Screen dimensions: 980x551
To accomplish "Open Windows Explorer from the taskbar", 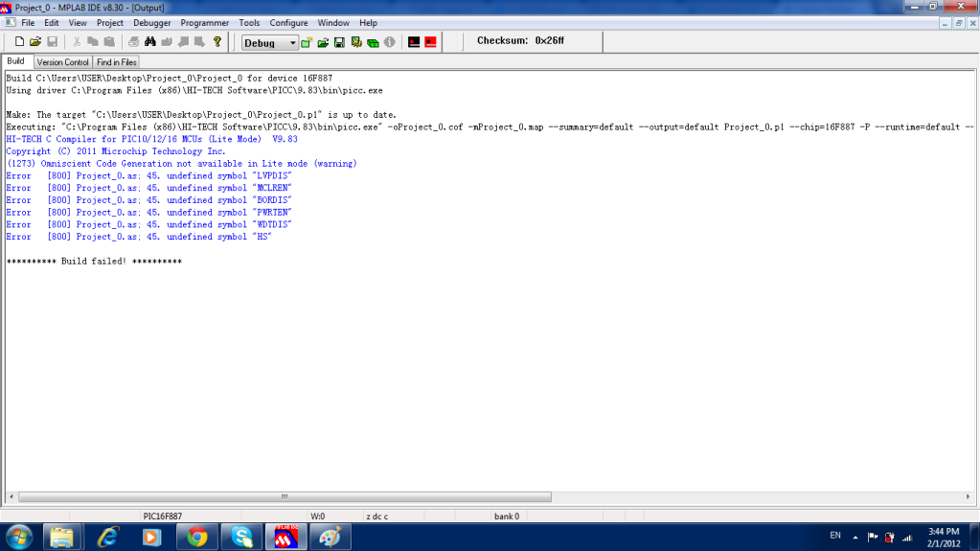I will [x=61, y=538].
